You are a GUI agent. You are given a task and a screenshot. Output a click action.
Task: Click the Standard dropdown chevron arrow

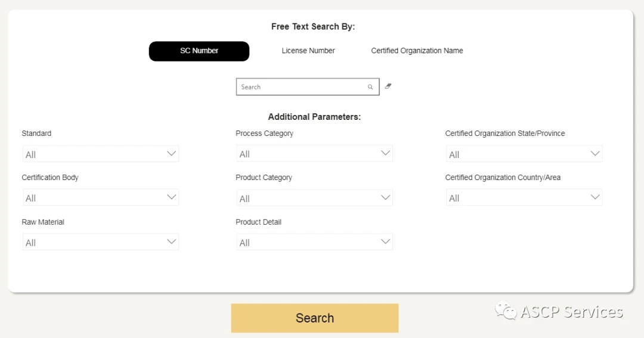tap(172, 154)
